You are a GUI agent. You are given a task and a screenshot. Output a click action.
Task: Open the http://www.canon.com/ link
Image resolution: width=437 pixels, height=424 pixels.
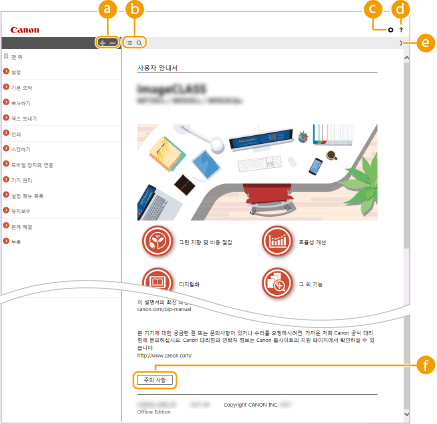click(164, 355)
